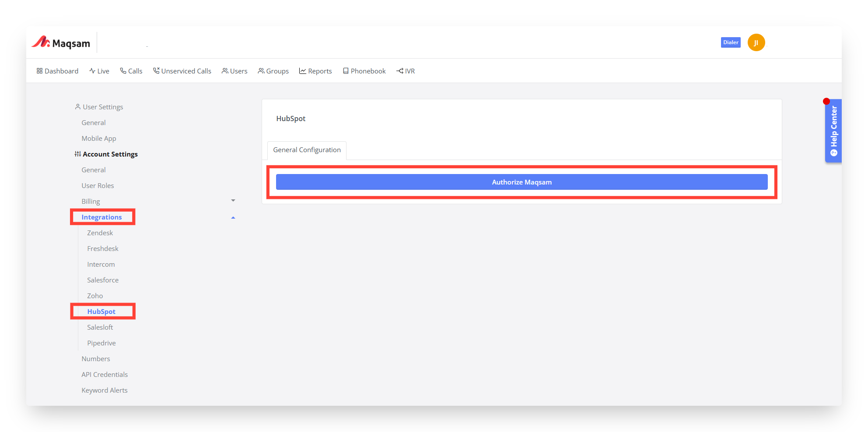This screenshot has width=868, height=432.
Task: Click the Maqsam logo
Action: point(61,42)
